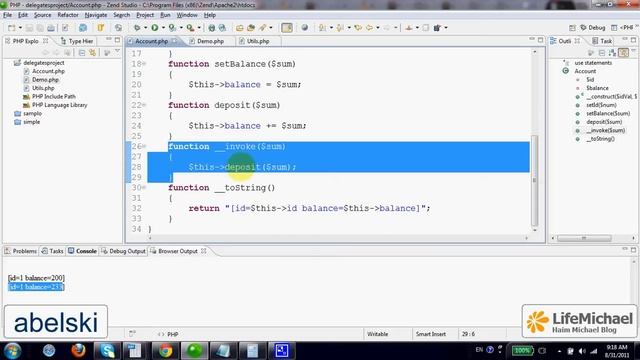The width and height of the screenshot is (640, 360).
Task: Collapse all in PHP Explorer
Action: 82,53
